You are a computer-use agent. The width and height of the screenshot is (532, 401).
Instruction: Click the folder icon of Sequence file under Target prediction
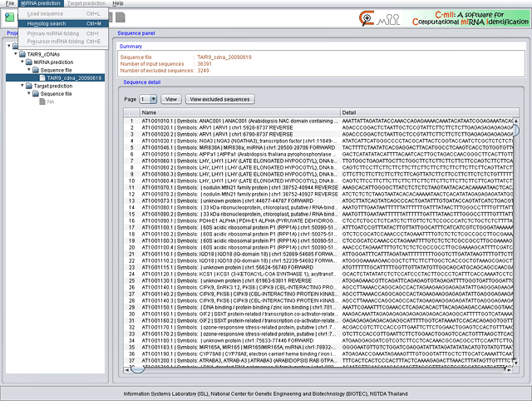pyautogui.click(x=36, y=94)
